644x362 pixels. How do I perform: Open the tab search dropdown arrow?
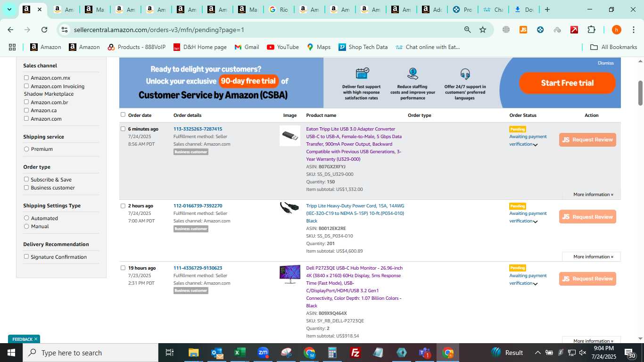[9, 9]
